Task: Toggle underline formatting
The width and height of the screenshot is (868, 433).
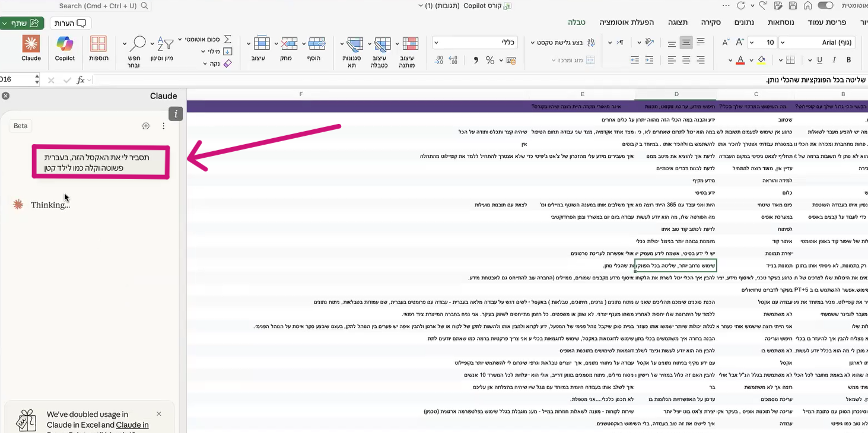Action: coord(819,60)
